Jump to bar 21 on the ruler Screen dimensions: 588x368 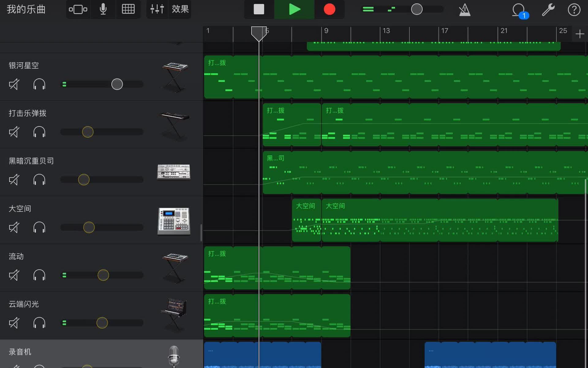click(504, 31)
